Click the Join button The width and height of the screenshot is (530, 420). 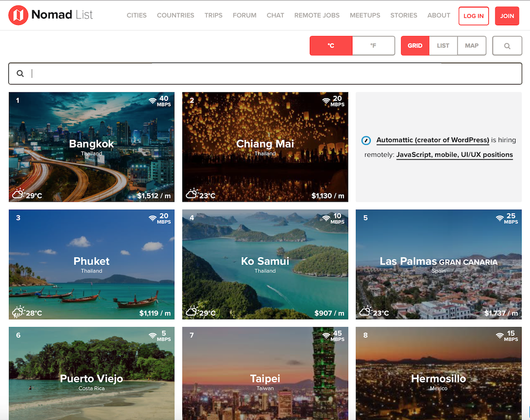point(507,16)
